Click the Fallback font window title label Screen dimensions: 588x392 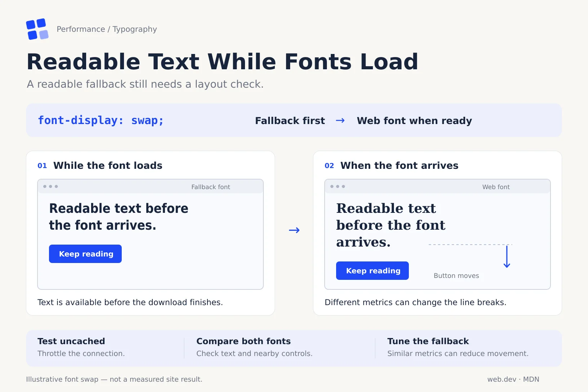(211, 187)
